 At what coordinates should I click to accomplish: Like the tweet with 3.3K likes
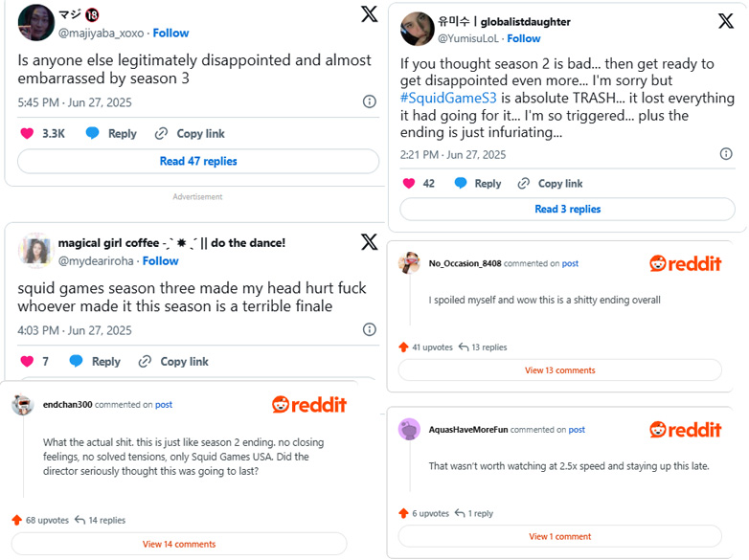coord(26,134)
